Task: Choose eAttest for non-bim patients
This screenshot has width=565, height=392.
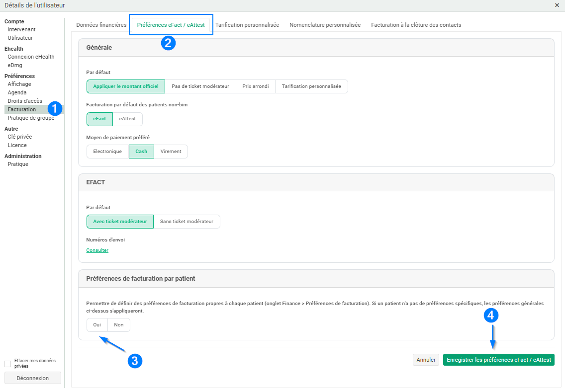Action: point(127,119)
